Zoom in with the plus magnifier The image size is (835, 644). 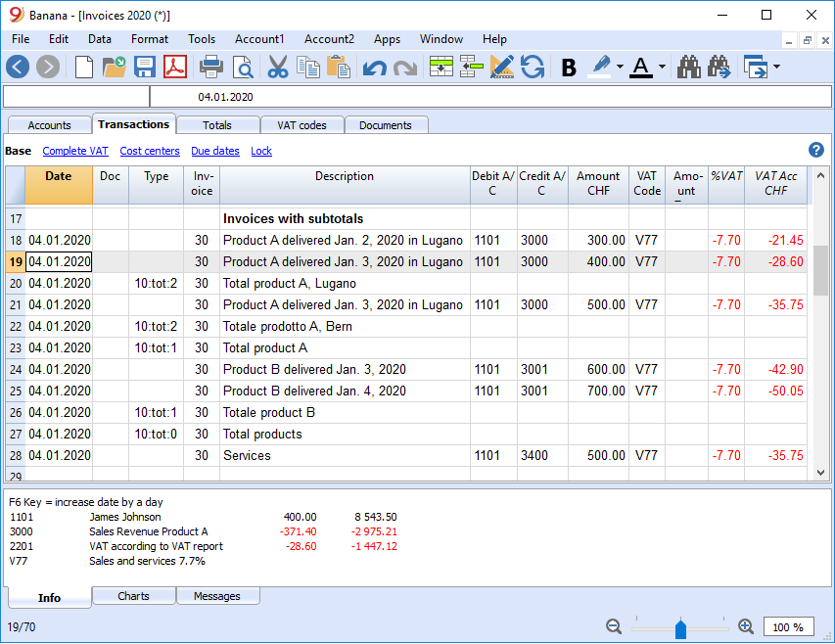tap(746, 626)
